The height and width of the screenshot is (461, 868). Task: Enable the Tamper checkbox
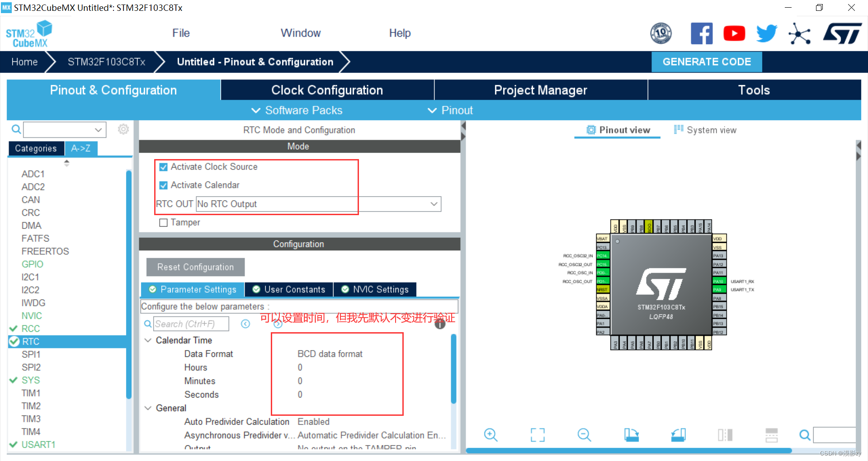click(163, 222)
